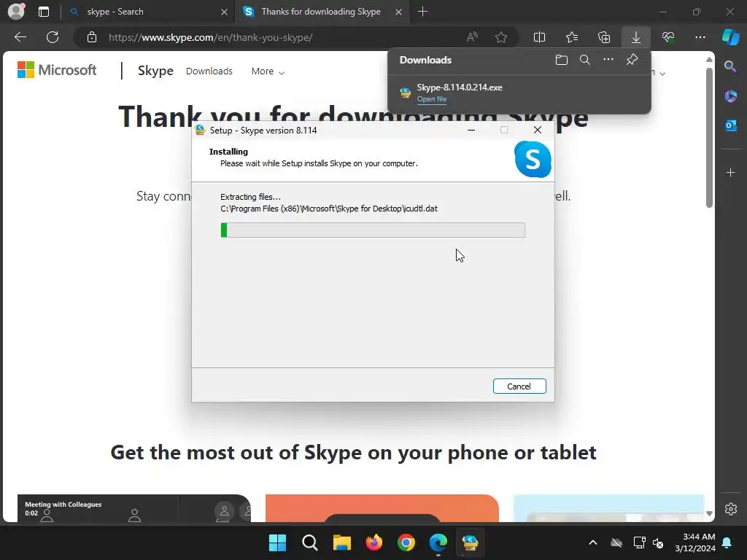
Task: Click the Microsoft logo on webpage
Action: 57,70
